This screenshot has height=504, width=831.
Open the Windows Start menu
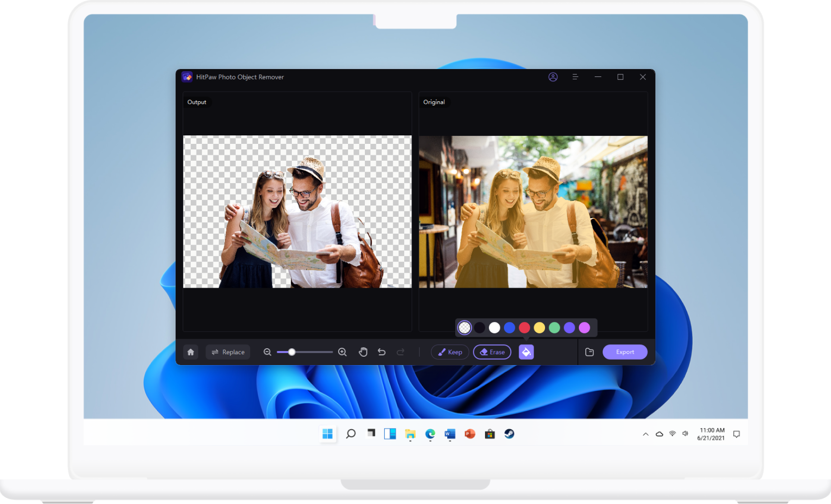[328, 434]
